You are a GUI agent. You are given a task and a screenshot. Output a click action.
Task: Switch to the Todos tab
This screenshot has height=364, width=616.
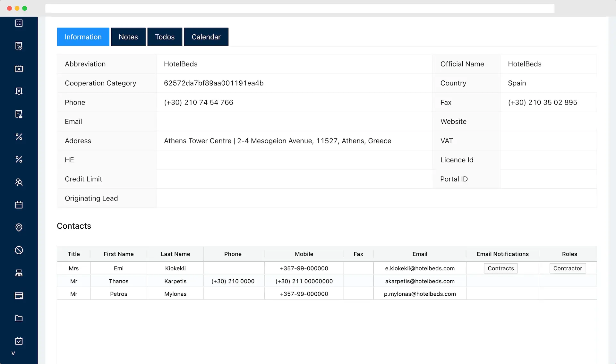[x=165, y=37]
